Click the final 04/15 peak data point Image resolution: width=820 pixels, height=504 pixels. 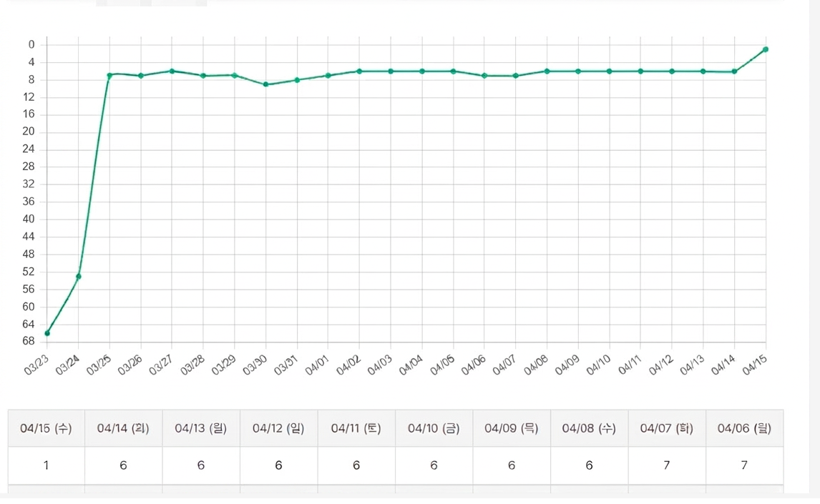[x=766, y=49]
